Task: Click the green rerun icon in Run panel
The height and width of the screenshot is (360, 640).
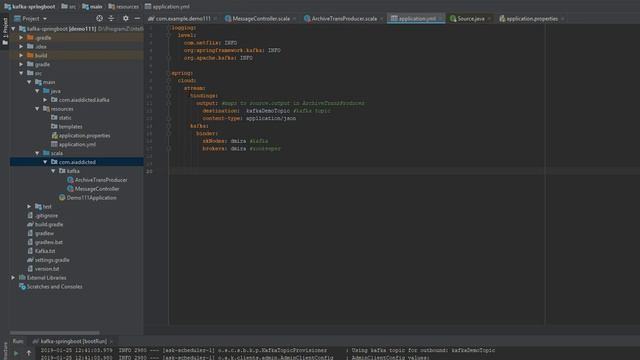Action: (x=16, y=353)
